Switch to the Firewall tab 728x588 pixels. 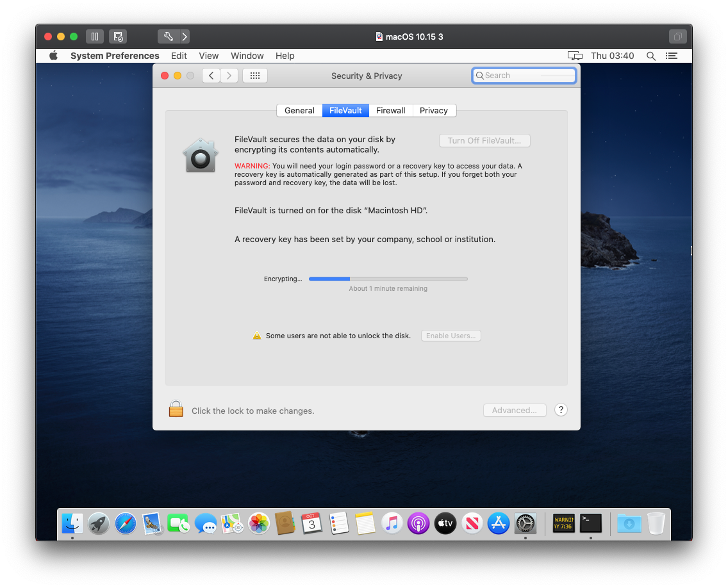point(390,110)
